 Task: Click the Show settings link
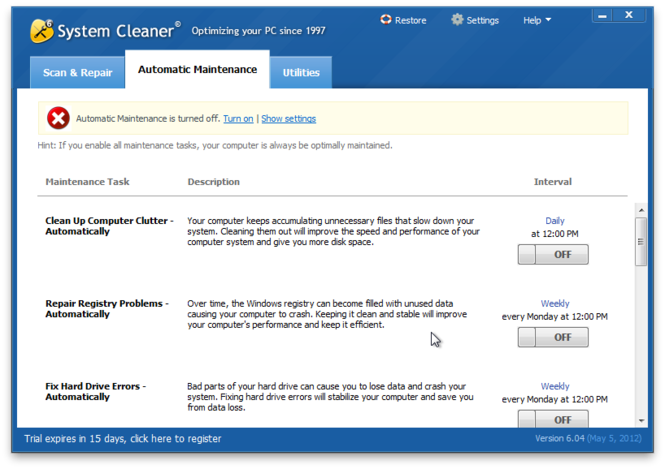click(x=288, y=119)
